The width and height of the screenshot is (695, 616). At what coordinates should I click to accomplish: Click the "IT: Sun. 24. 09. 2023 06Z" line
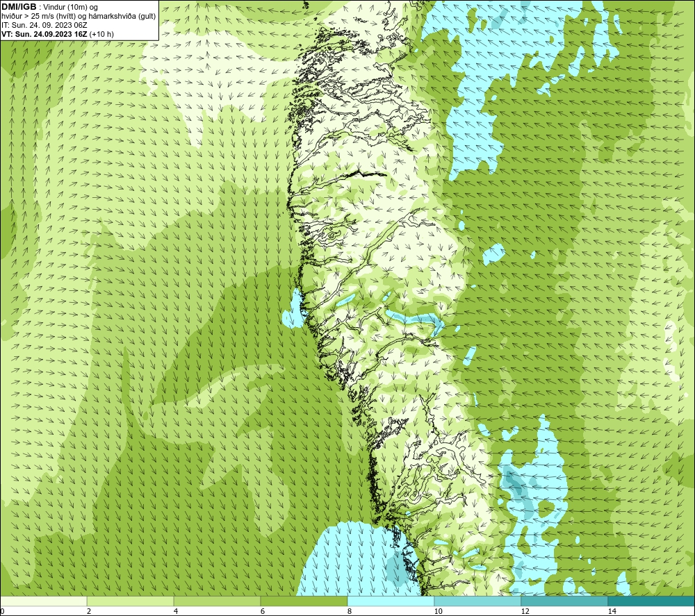[x=44, y=25]
